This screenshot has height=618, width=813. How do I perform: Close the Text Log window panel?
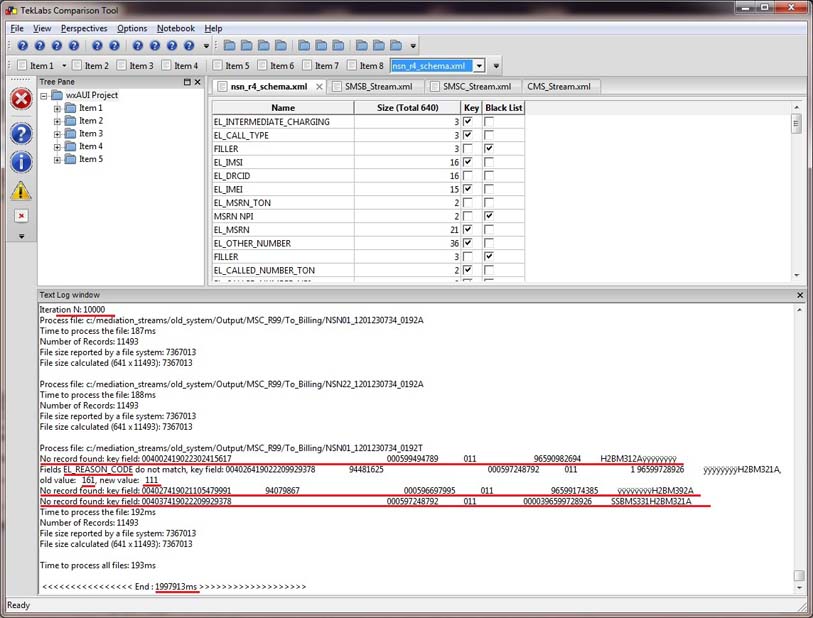point(800,296)
